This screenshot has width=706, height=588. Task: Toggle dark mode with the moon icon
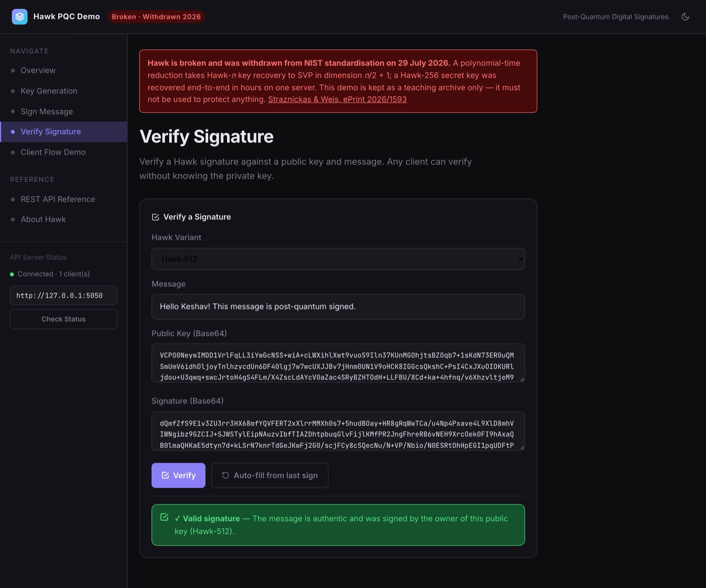pos(685,17)
